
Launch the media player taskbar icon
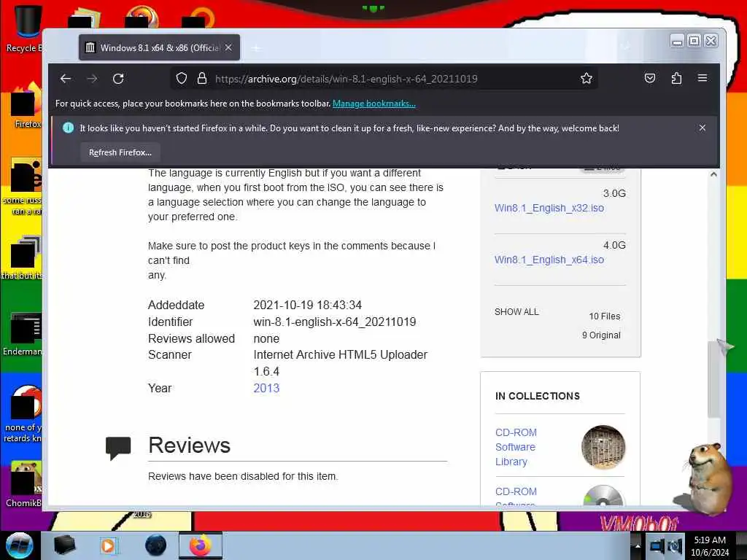click(109, 545)
